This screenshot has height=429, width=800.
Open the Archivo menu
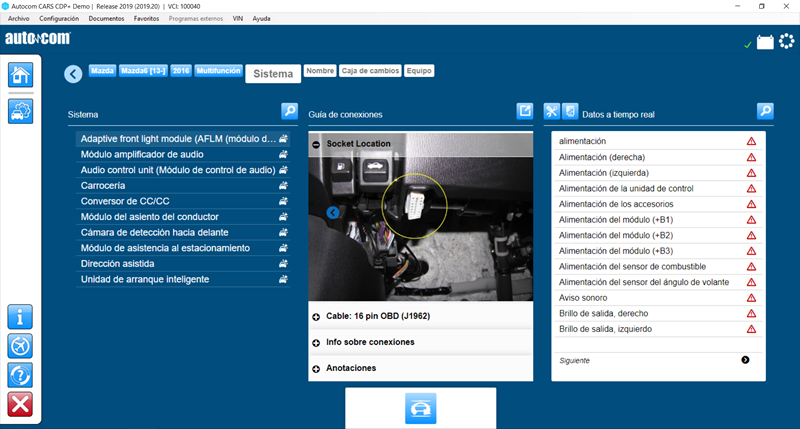(x=19, y=18)
